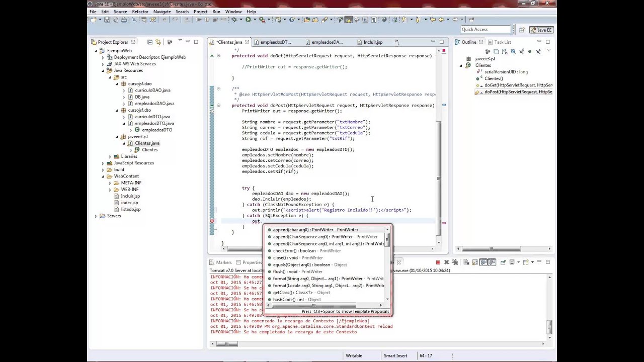
Task: Toggle Show Console on standard error change
Action: point(492,262)
